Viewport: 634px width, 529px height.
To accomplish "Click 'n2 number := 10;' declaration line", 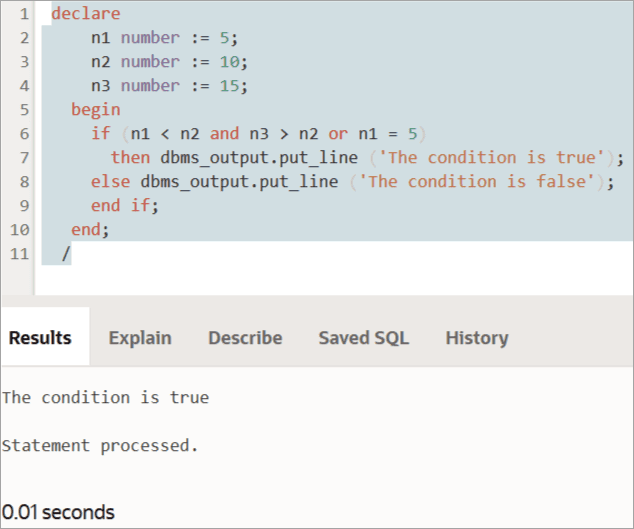I will tap(169, 61).
